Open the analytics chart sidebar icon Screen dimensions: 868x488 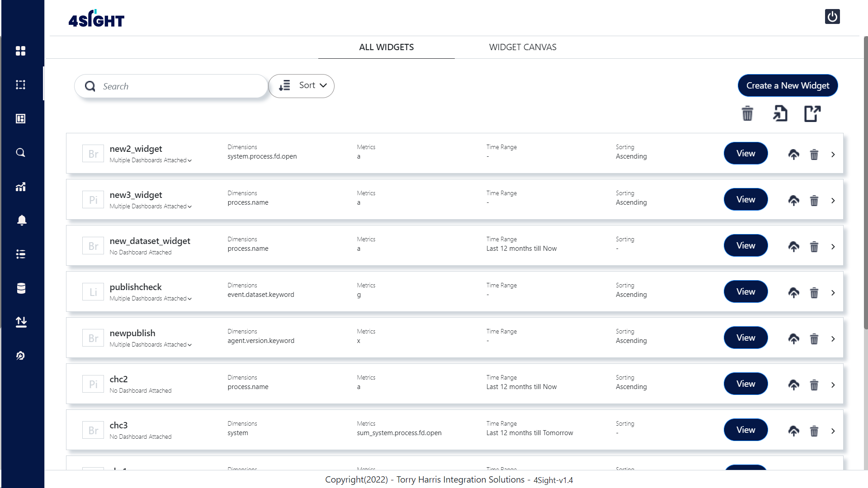(x=21, y=187)
